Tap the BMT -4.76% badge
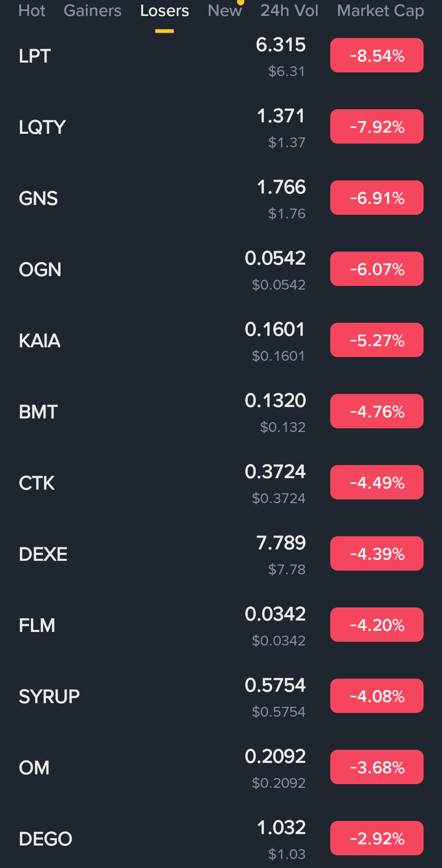 [x=377, y=412]
